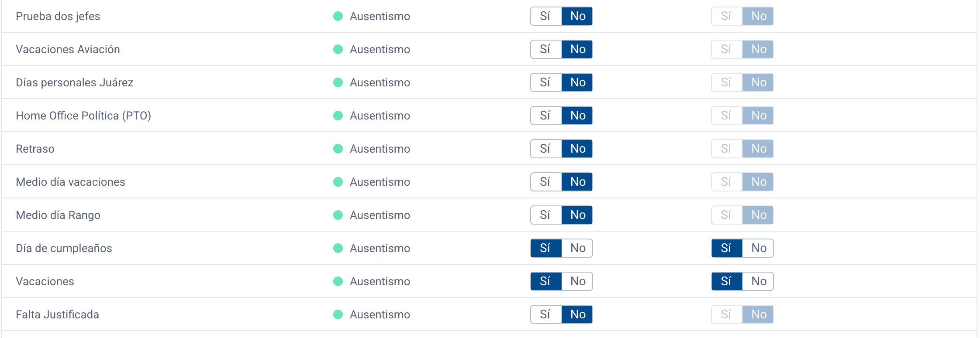
Task: Click green status dot beside Vacaciones Ausentismo
Action: [x=338, y=281]
